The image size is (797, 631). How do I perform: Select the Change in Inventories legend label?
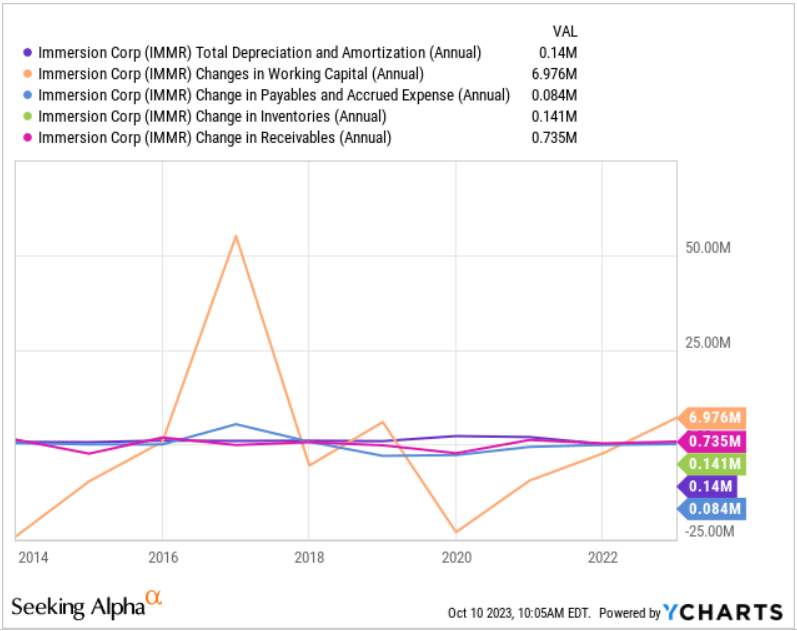(212, 116)
